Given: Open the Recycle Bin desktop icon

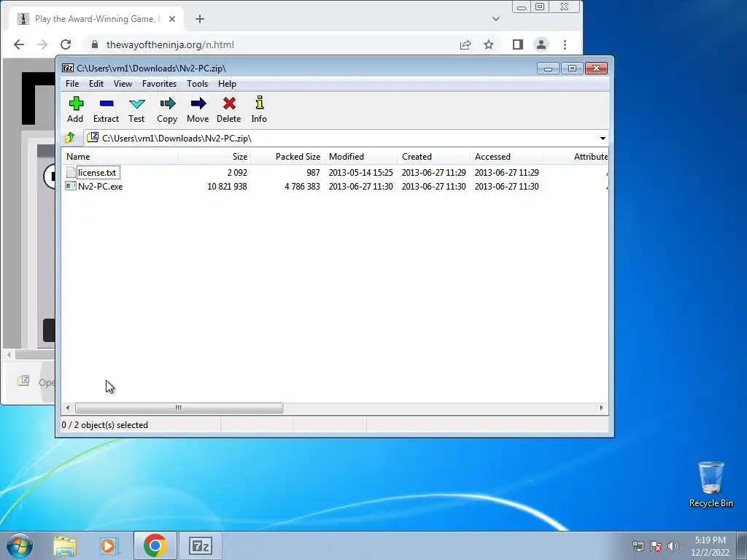Looking at the screenshot, I should [x=711, y=485].
